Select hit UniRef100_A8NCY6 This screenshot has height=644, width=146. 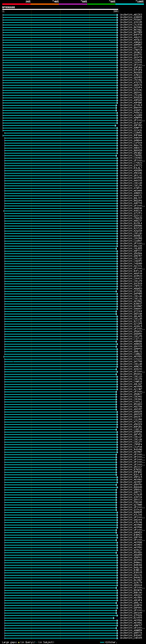pyautogui.click(x=131, y=366)
